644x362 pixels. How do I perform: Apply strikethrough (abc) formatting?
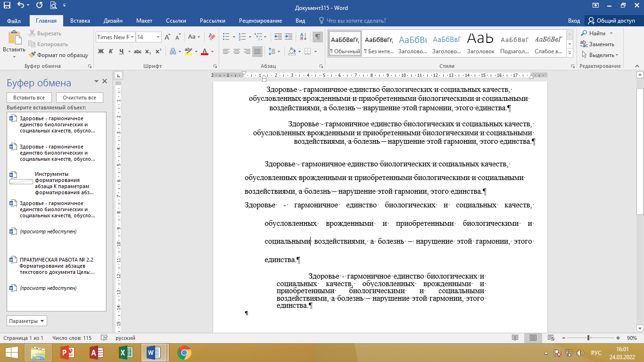(138, 51)
